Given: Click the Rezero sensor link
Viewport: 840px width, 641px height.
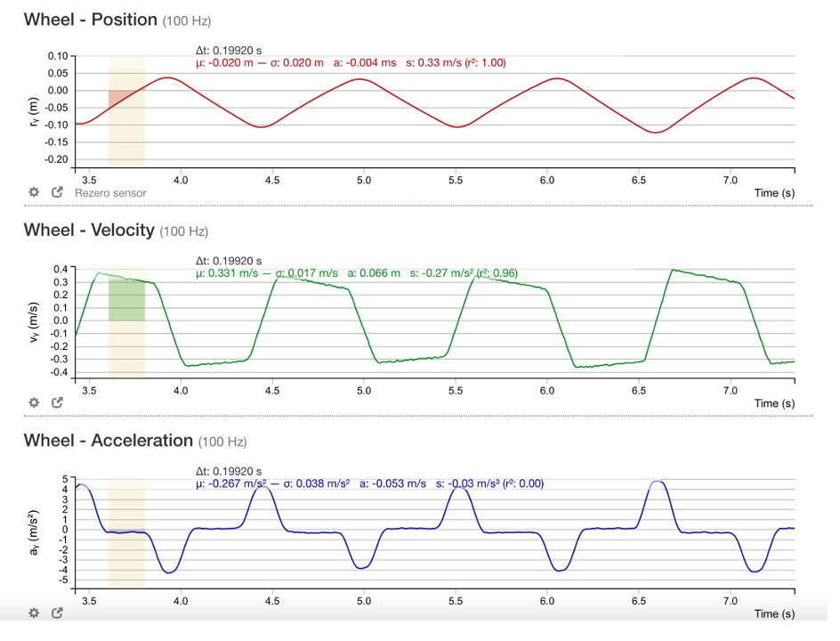Looking at the screenshot, I should (112, 192).
